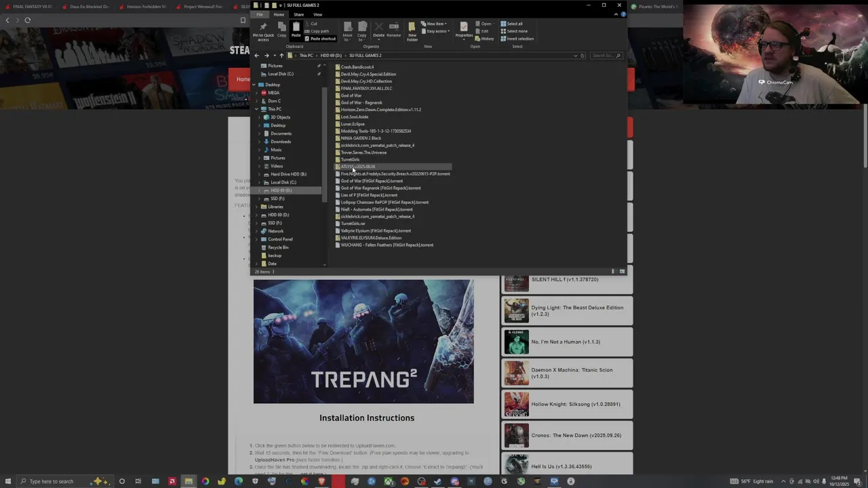Image resolution: width=868 pixels, height=488 pixels.
Task: Open Easy access dropdown
Action: click(435, 31)
